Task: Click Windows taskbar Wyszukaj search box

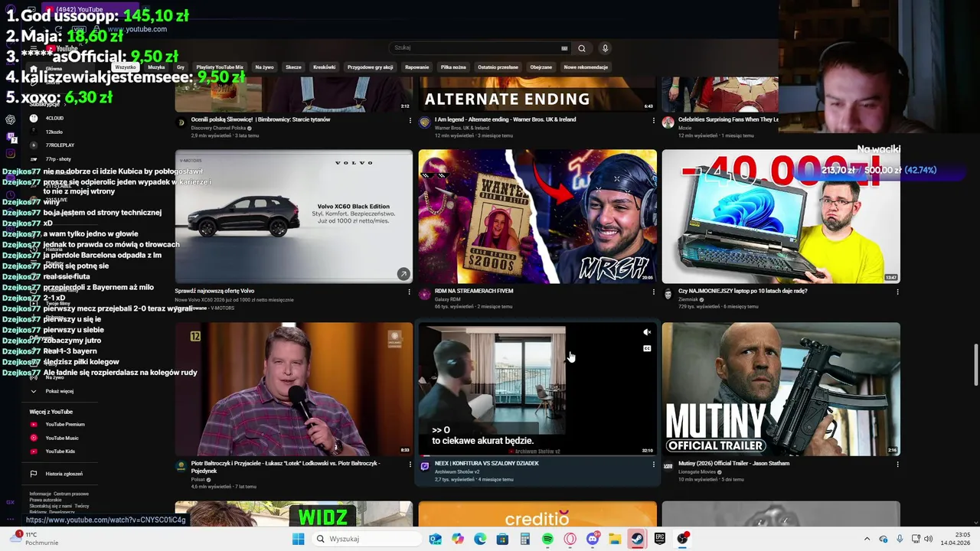Action: [368, 539]
